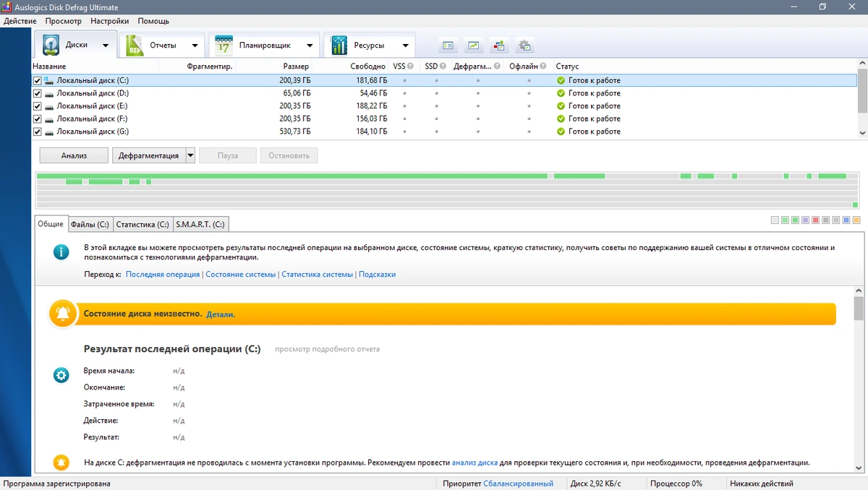The height and width of the screenshot is (490, 868).
Task: Follow the Состояние системы link
Action: pyautogui.click(x=241, y=275)
